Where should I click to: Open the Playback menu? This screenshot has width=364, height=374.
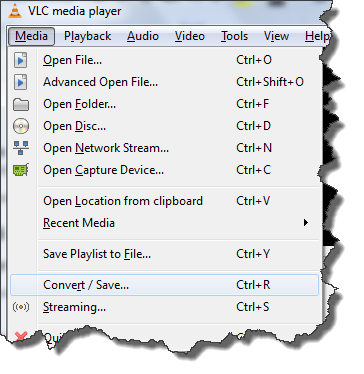[87, 36]
